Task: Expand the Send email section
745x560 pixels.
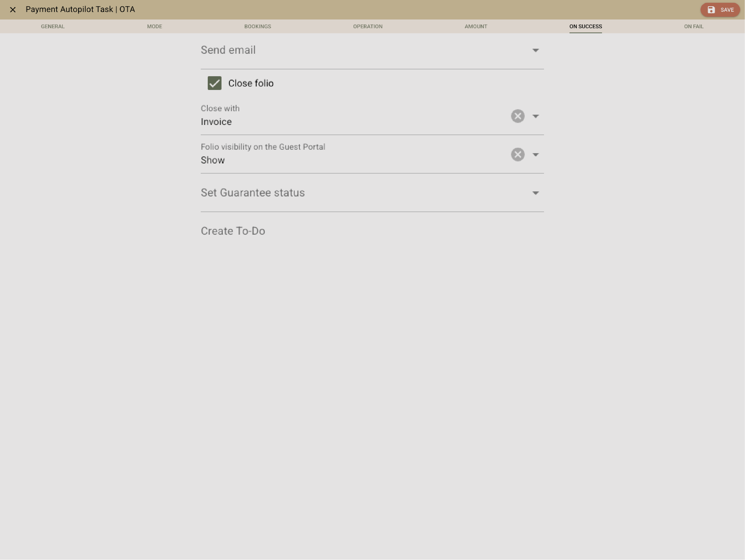Action: tap(536, 50)
